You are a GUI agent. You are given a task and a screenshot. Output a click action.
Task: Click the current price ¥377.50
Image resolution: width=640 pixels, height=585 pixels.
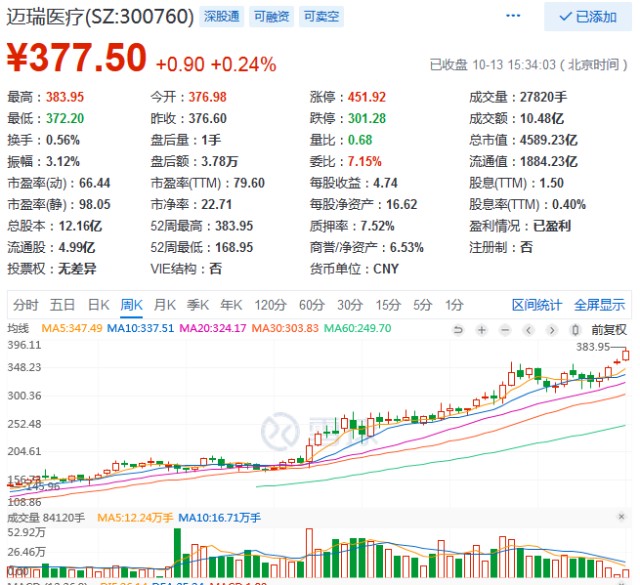pyautogui.click(x=76, y=58)
